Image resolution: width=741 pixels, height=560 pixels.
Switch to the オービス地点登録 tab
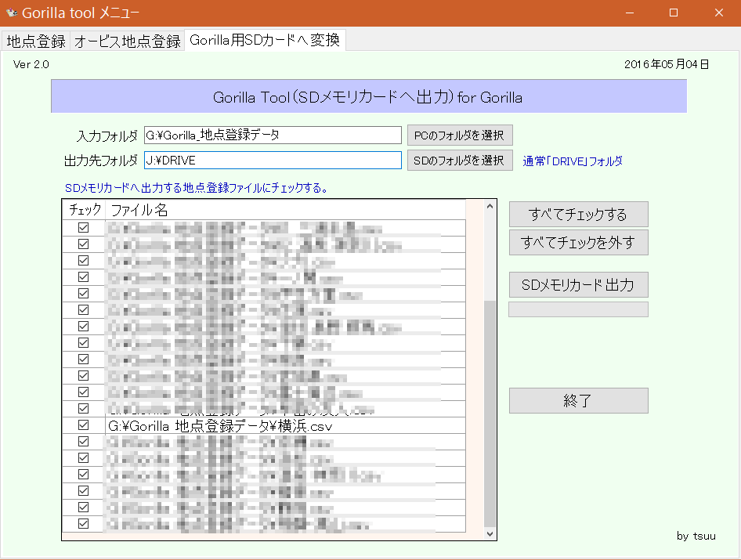[x=128, y=42]
